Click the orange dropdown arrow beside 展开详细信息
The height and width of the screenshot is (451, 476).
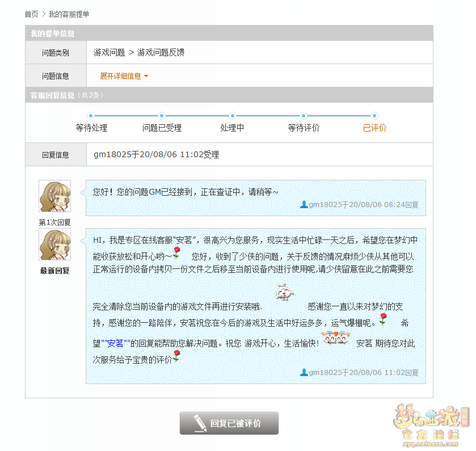click(x=146, y=76)
